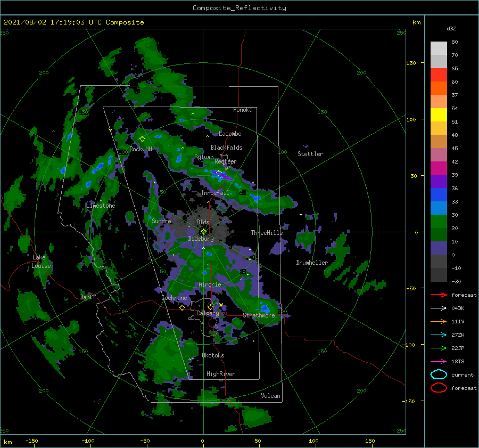Click the yellow diamond marker below RedDeer

pyautogui.click(x=219, y=173)
